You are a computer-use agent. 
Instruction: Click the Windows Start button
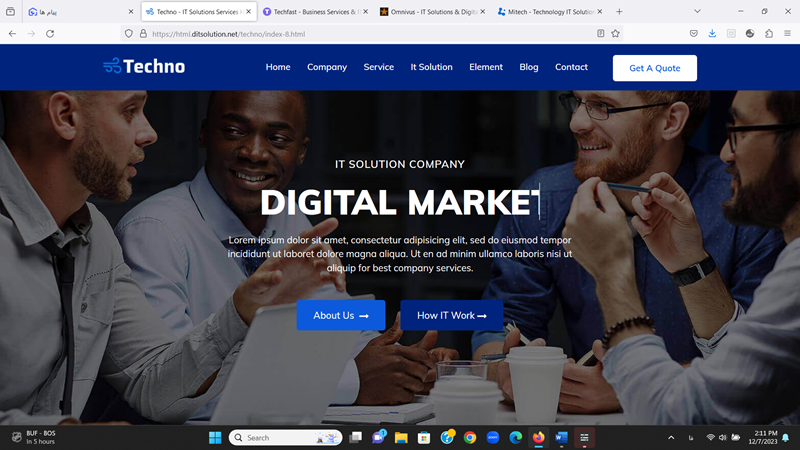coord(215,438)
